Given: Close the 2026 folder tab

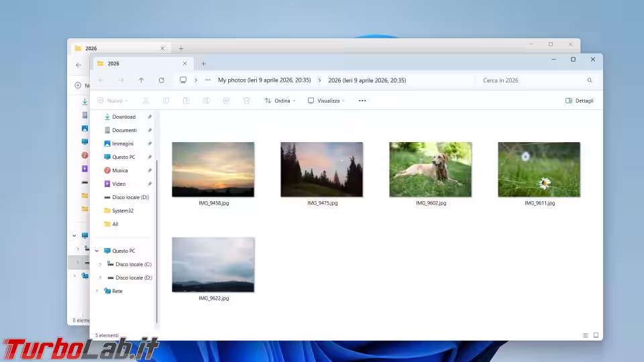Looking at the screenshot, I should click(184, 64).
